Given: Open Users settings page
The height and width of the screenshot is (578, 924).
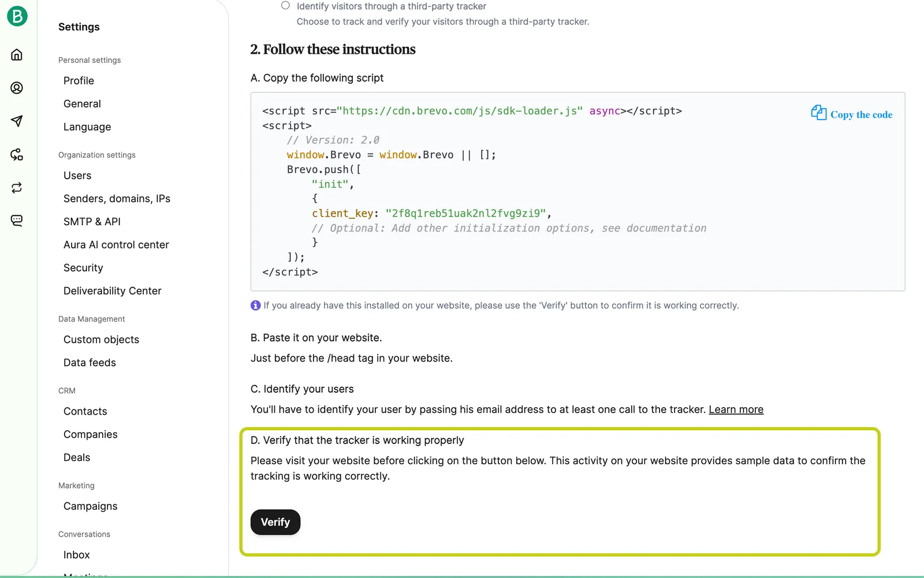Looking at the screenshot, I should coord(77,176).
